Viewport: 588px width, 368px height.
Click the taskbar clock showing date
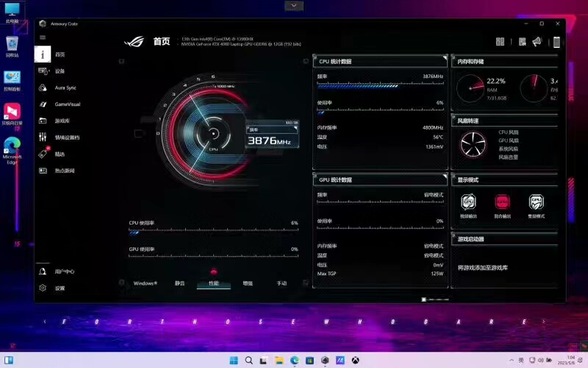pos(565,360)
